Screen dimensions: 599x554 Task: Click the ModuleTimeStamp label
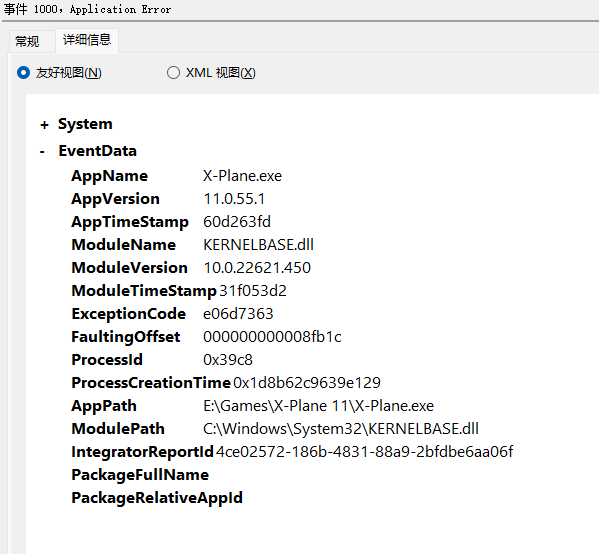point(144,291)
